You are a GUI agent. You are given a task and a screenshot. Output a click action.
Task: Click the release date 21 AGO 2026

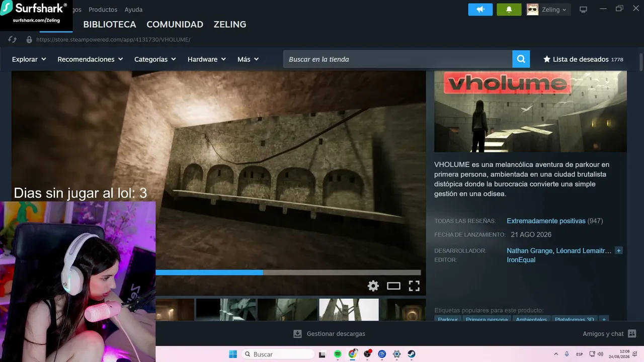531,235
